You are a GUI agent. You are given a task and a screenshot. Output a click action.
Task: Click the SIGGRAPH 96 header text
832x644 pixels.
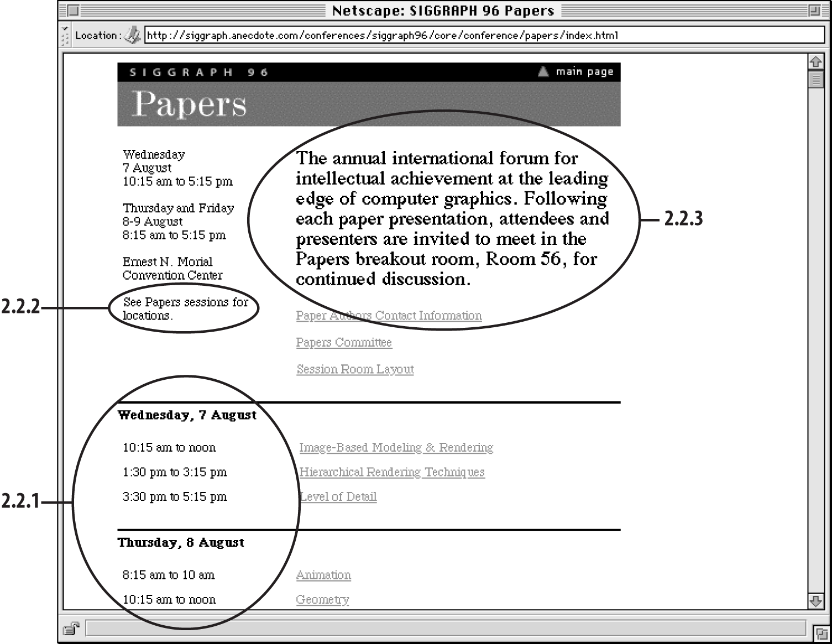(x=199, y=72)
